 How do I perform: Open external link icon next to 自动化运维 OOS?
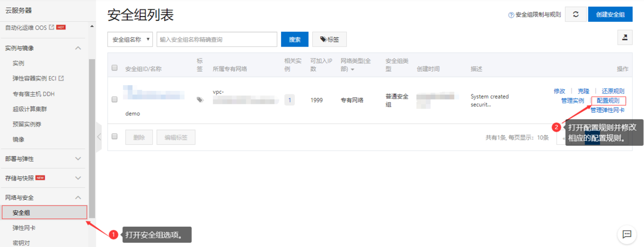tap(51, 28)
